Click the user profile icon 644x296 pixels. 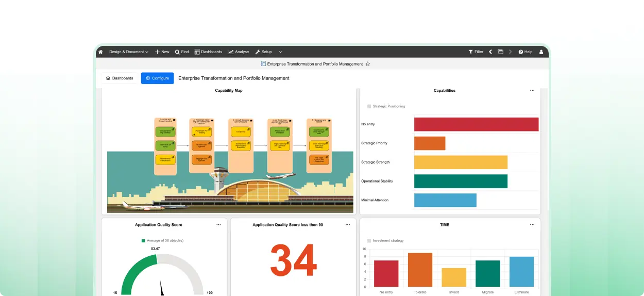pos(541,52)
